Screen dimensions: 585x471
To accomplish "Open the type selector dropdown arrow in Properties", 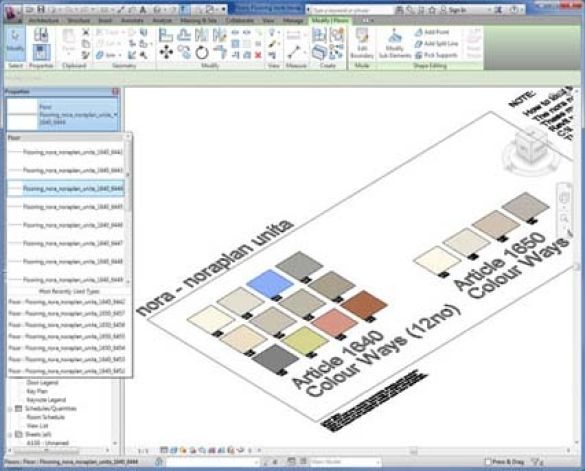I will tap(116, 115).
